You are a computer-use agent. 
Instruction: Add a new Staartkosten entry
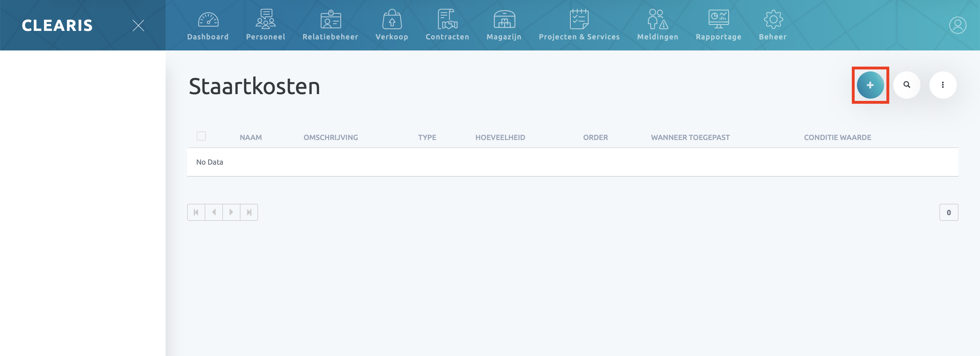(x=870, y=85)
